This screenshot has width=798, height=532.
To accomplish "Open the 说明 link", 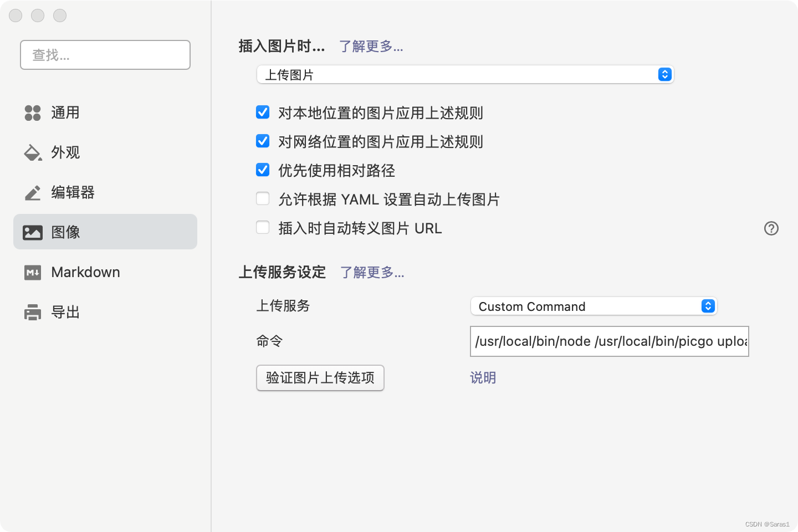I will tap(482, 377).
